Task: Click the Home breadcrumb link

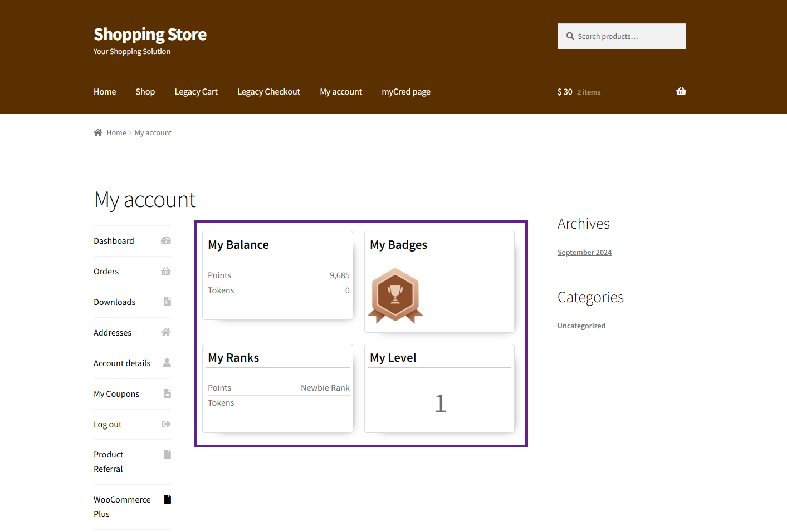Action: point(116,133)
